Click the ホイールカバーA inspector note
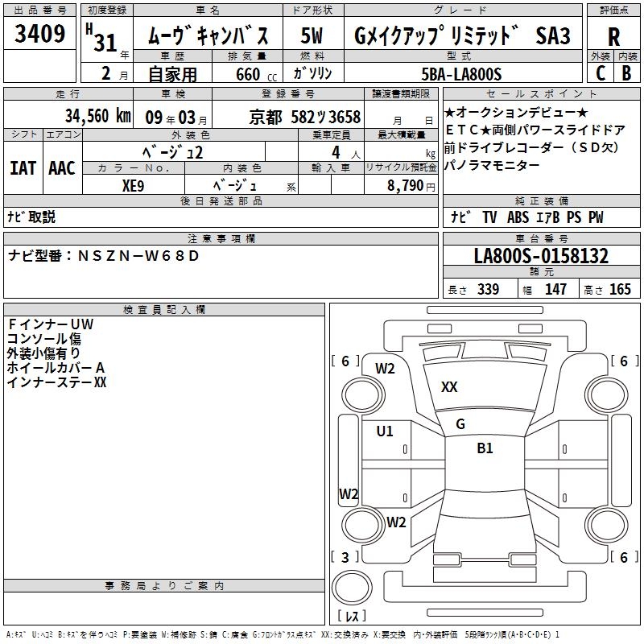Viewport: 644px width, 644px height. (56, 367)
